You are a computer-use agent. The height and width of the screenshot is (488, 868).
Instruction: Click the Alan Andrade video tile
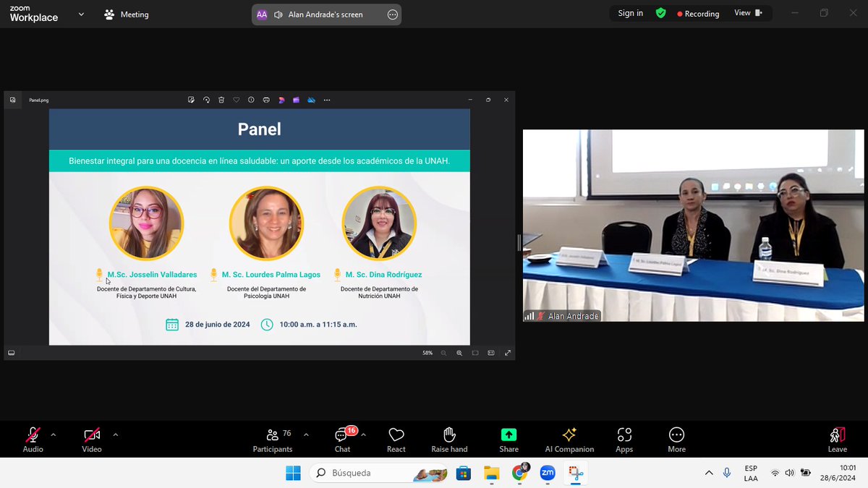click(693, 226)
